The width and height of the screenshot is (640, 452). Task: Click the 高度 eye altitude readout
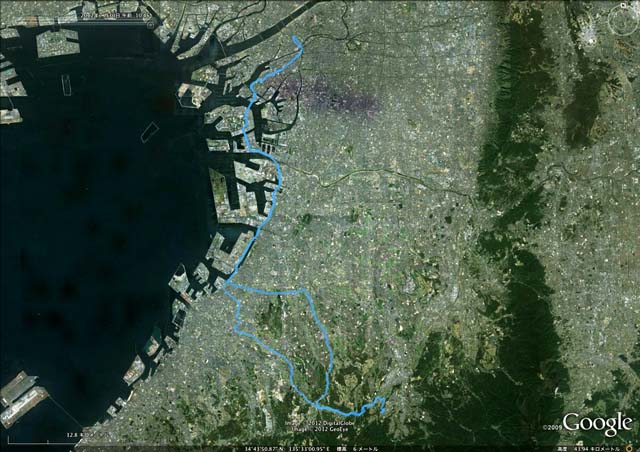point(589,449)
